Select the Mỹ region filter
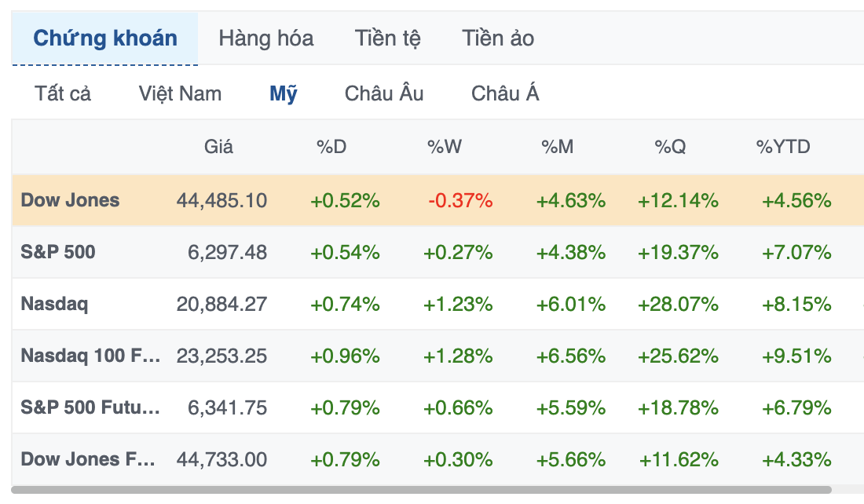The height and width of the screenshot is (504, 864). (x=284, y=93)
